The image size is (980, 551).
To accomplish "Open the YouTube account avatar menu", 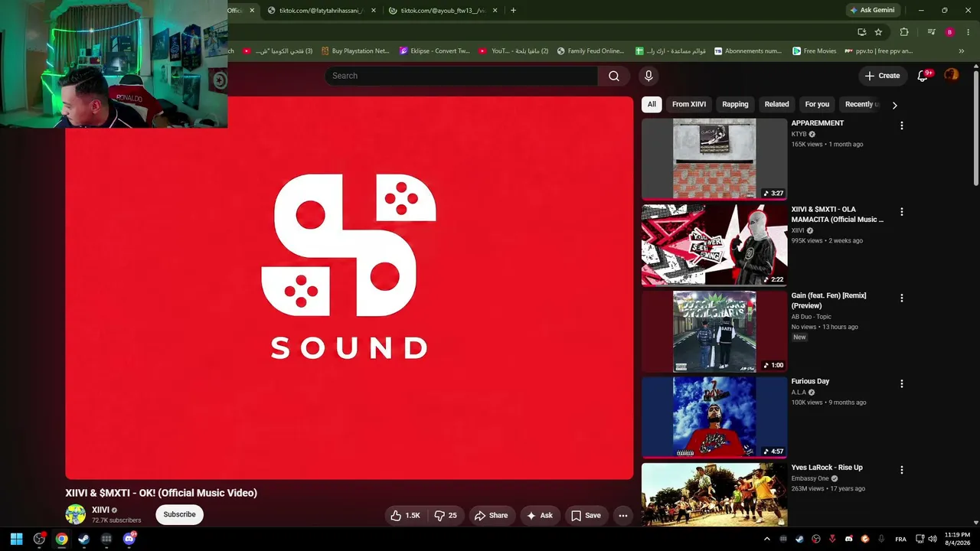I will (x=951, y=75).
